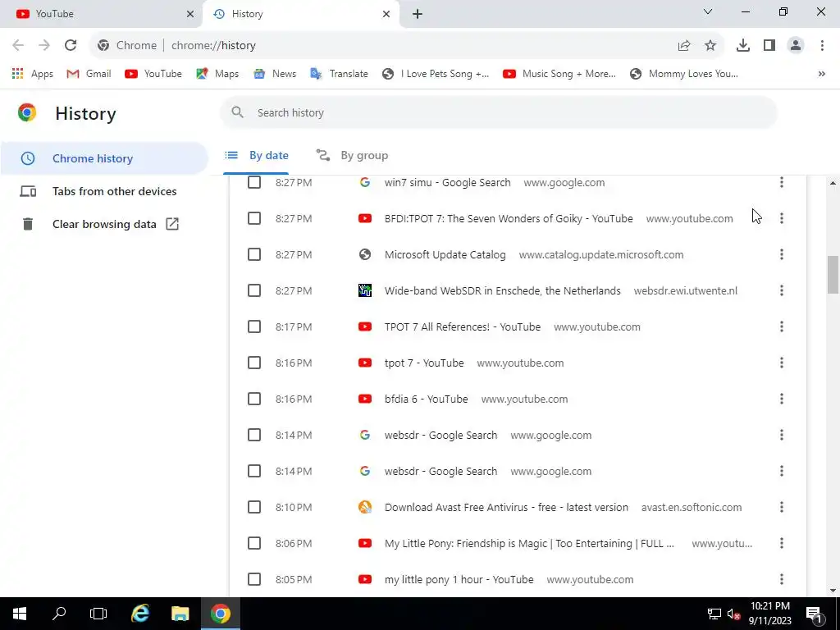Viewport: 840px width, 630px height.
Task: Expand the hidden bookmarks chevron
Action: tap(822, 74)
